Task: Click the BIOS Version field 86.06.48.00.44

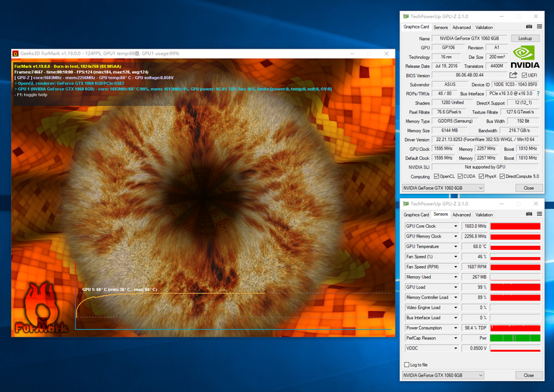Action: (470, 75)
